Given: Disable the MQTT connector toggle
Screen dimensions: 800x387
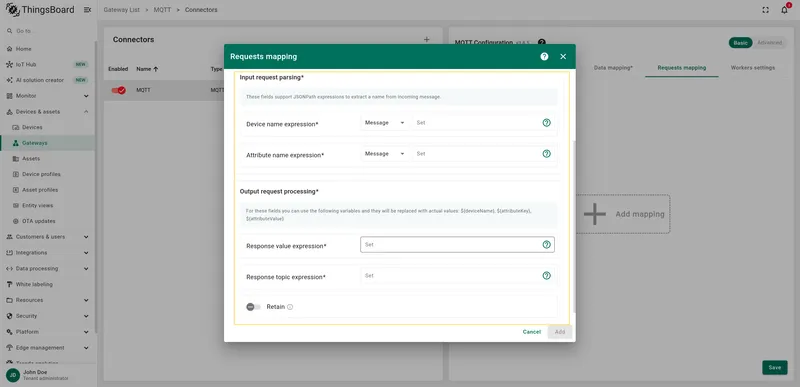Looking at the screenshot, I should (118, 90).
